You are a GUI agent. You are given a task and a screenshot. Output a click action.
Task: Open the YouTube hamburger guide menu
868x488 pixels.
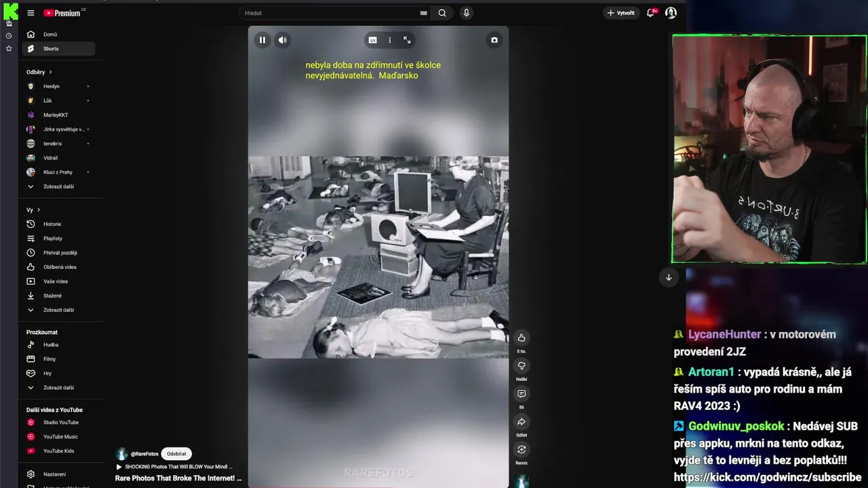point(31,13)
